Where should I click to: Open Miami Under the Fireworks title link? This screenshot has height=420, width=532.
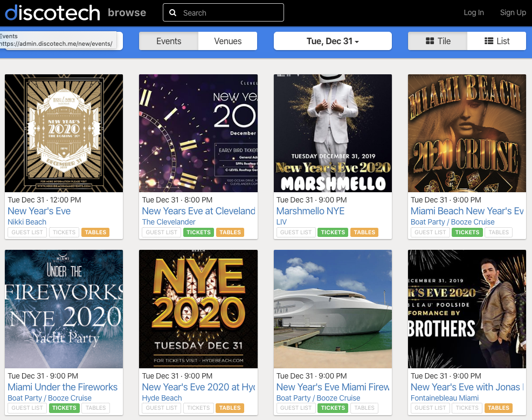63,387
